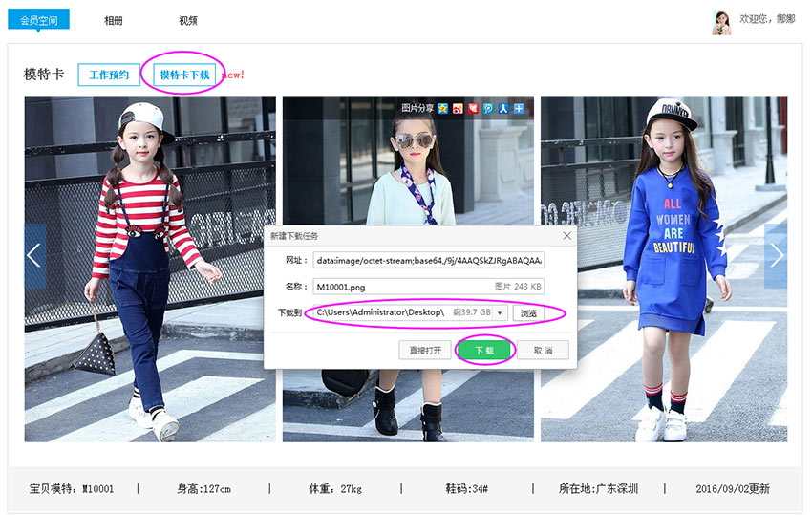Click the 模特卡下载 button
This screenshot has width=812, height=515.
pos(183,75)
